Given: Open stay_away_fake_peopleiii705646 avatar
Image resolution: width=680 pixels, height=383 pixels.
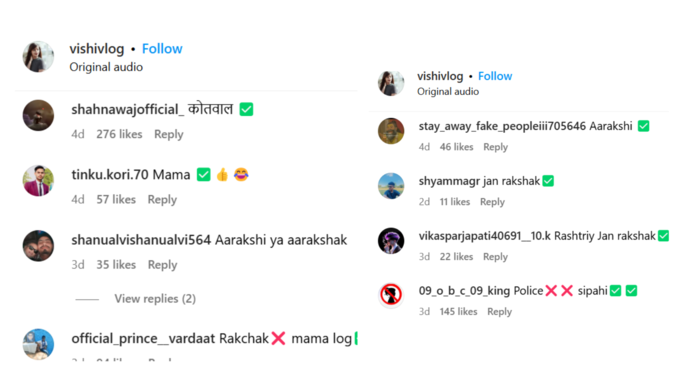Looking at the screenshot, I should 391,131.
